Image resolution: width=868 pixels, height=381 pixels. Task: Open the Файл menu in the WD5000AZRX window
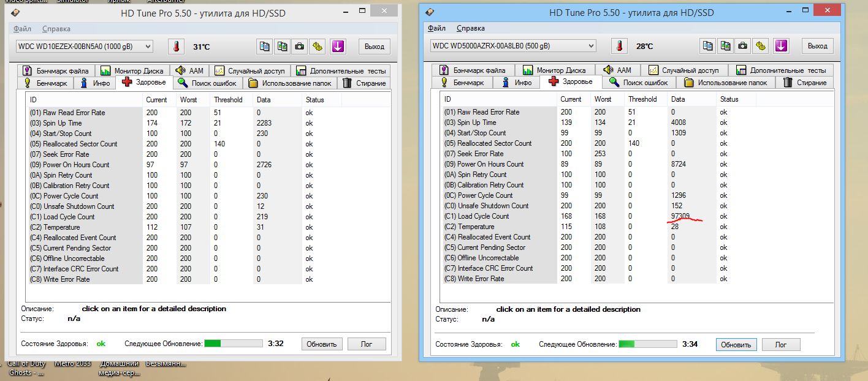[436, 28]
